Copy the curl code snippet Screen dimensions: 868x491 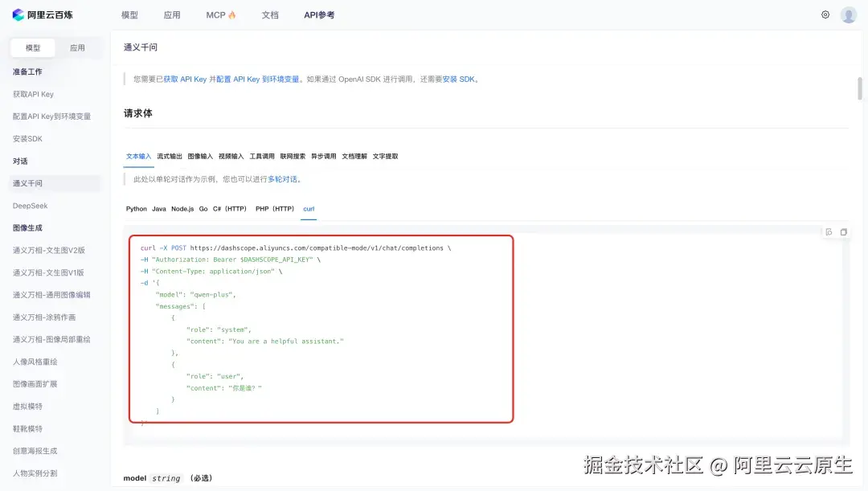point(843,231)
